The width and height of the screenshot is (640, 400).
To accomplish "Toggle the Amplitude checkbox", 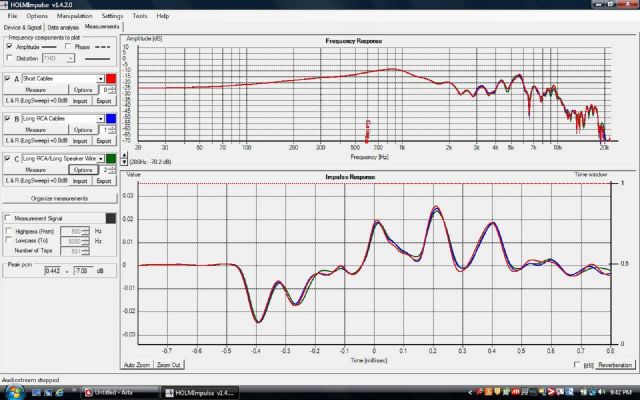I will pyautogui.click(x=9, y=47).
